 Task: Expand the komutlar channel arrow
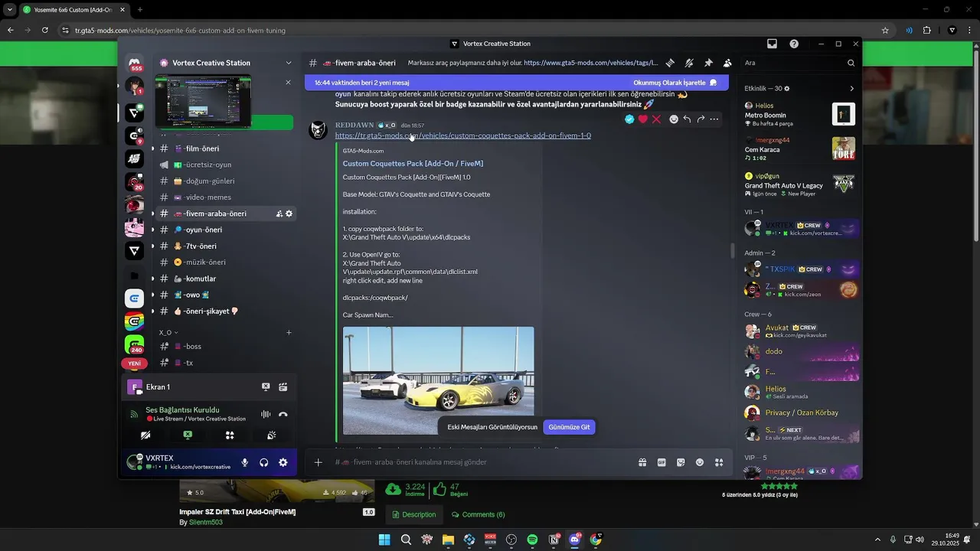tap(152, 279)
